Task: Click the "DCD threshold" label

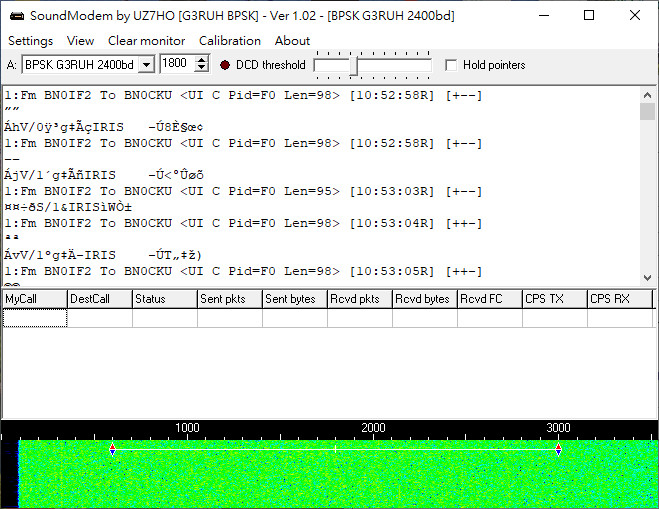Action: [x=271, y=65]
